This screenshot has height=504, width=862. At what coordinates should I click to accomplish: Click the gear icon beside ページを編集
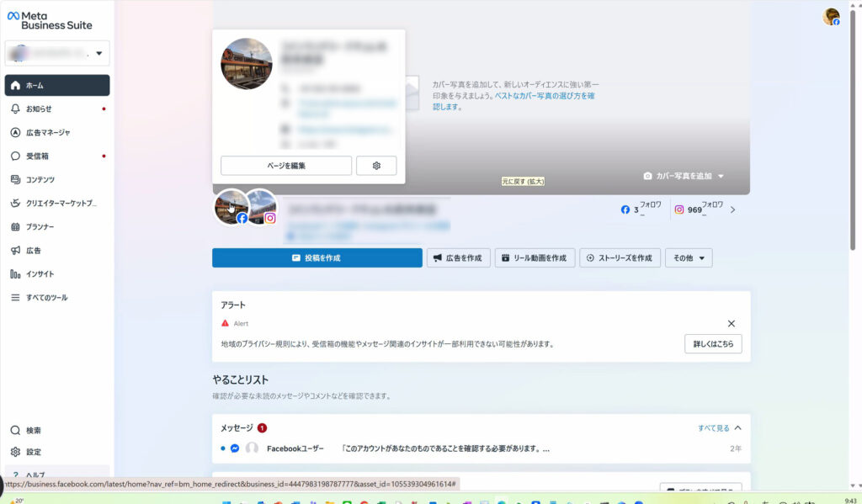pos(376,166)
